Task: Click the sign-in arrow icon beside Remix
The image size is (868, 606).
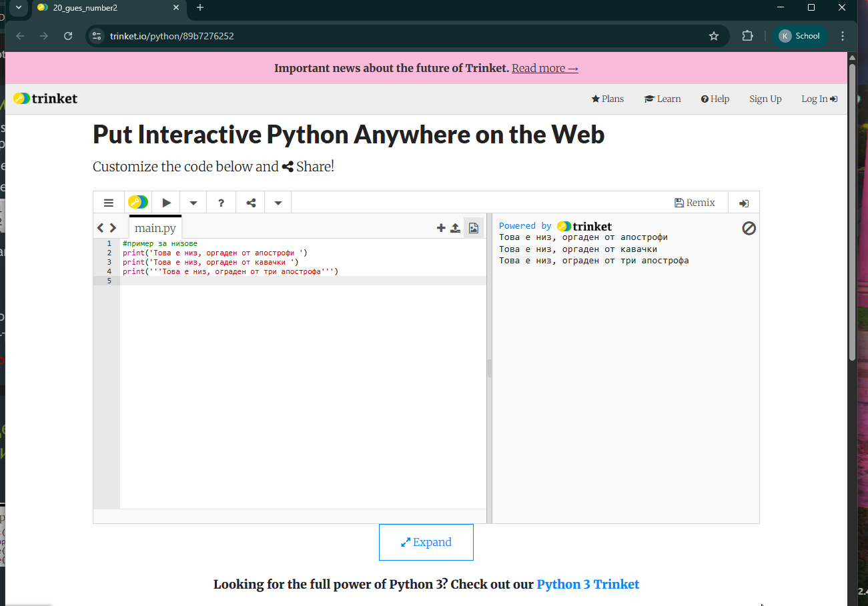Action: coord(744,203)
